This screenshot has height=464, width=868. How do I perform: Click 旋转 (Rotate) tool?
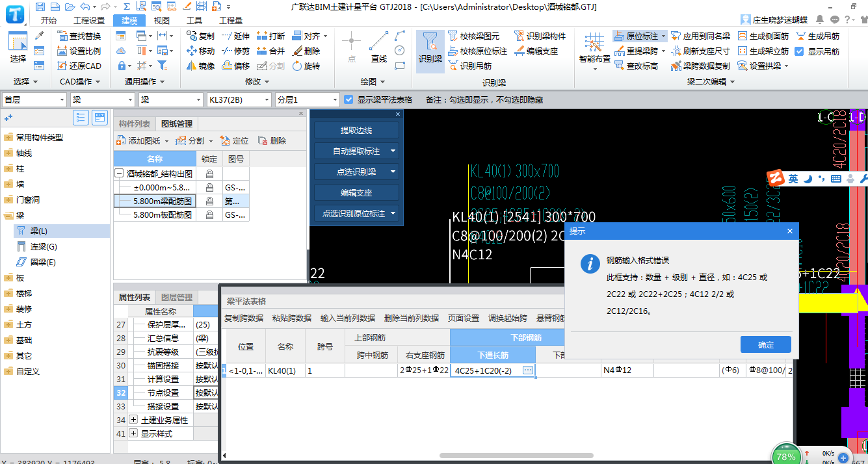(x=306, y=66)
